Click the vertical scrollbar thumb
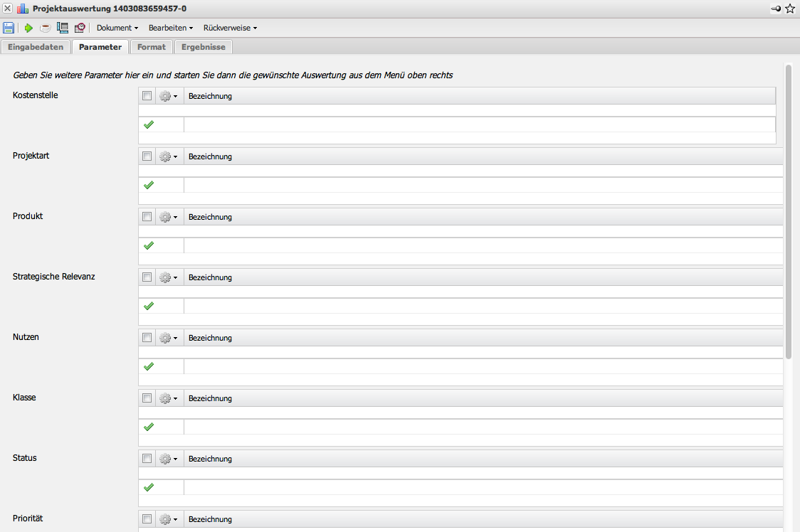Image resolution: width=800 pixels, height=532 pixels. [x=789, y=213]
